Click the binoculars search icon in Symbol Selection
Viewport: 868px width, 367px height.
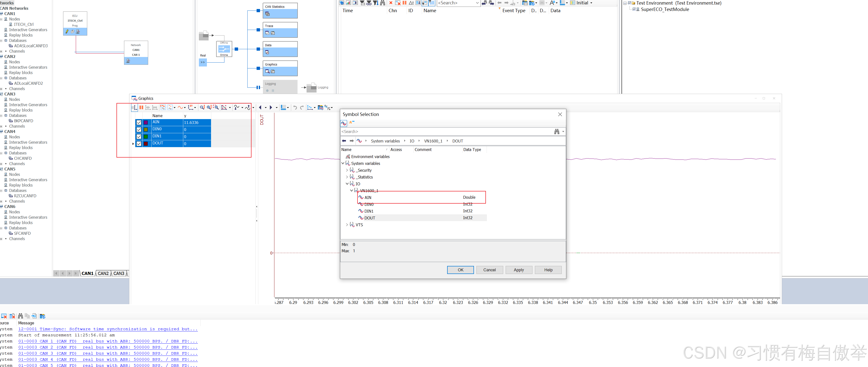coord(556,132)
